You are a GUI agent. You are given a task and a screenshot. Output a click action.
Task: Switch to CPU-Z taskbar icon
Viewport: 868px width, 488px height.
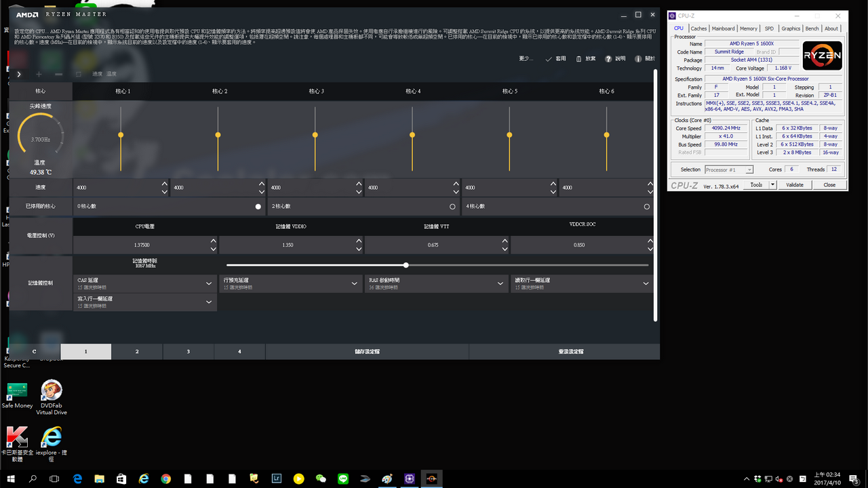(410, 479)
